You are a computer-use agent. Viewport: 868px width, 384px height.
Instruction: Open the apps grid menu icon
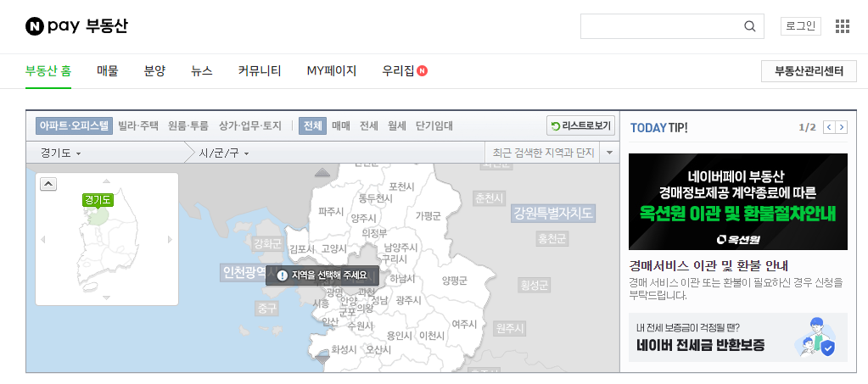pos(842,26)
